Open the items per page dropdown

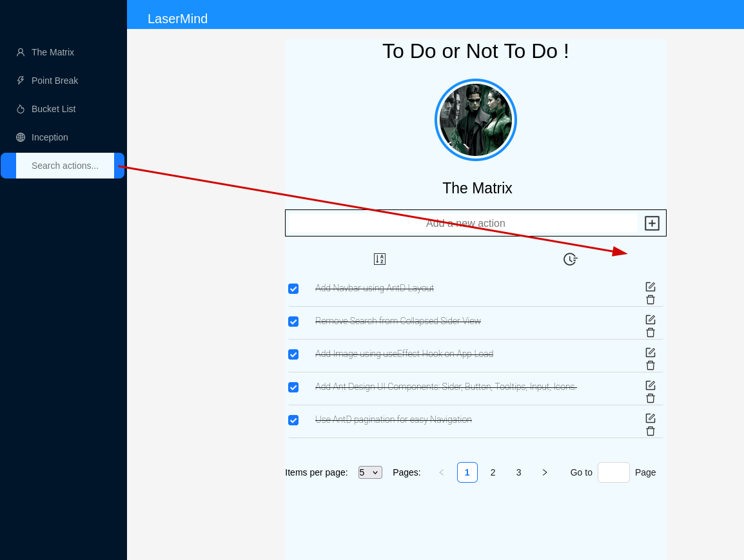click(x=370, y=472)
